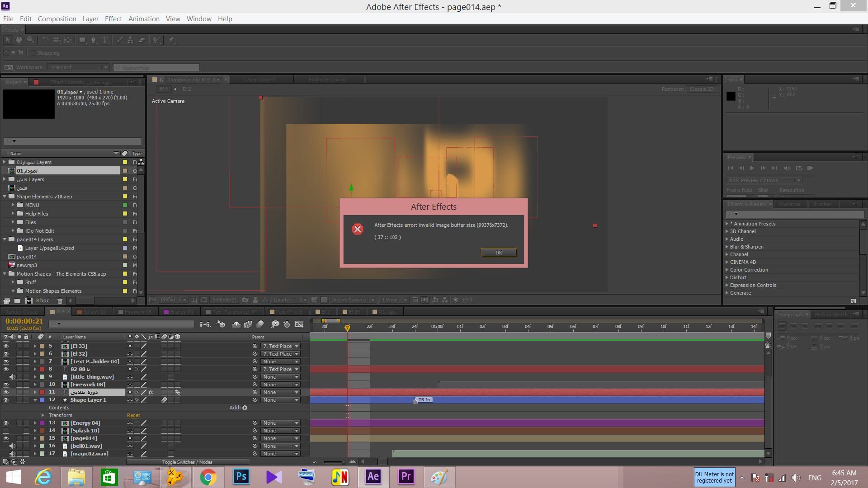Screen dimensions: 868x488
Task: Enable Motion Blur for timeline layers
Action: (260, 324)
